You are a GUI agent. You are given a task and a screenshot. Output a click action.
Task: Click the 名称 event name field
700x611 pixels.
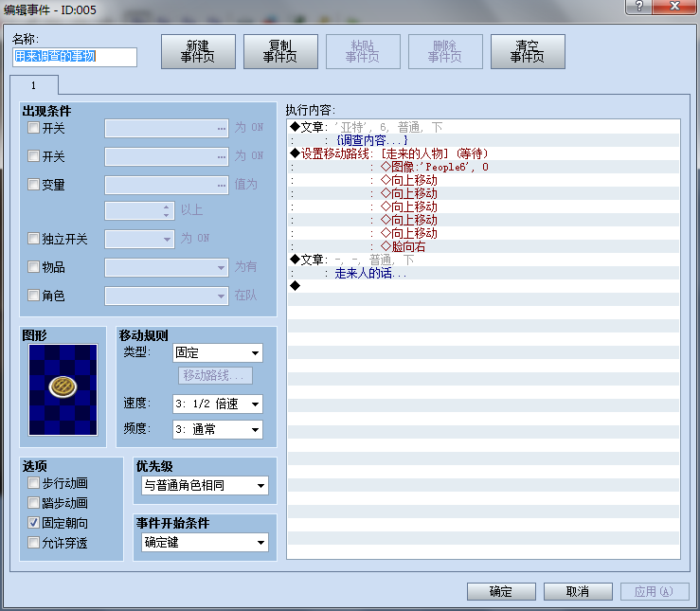click(75, 57)
